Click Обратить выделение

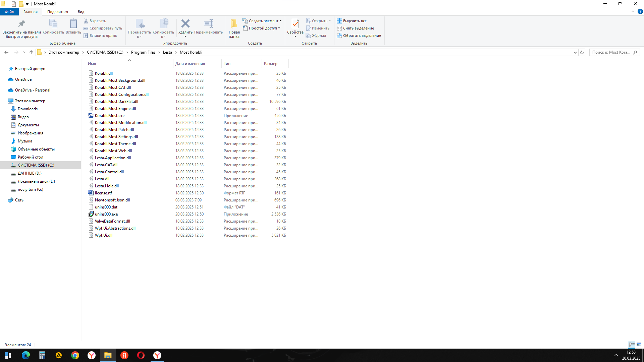pos(359,36)
